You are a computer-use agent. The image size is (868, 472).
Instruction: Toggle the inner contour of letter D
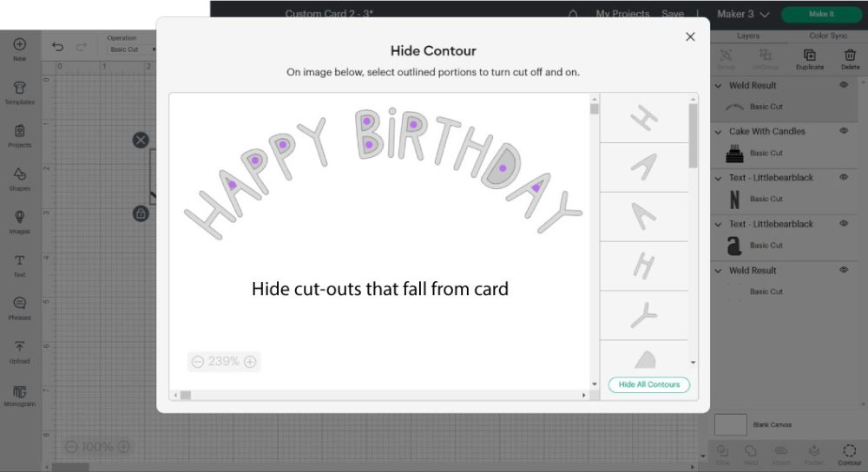tap(503, 168)
